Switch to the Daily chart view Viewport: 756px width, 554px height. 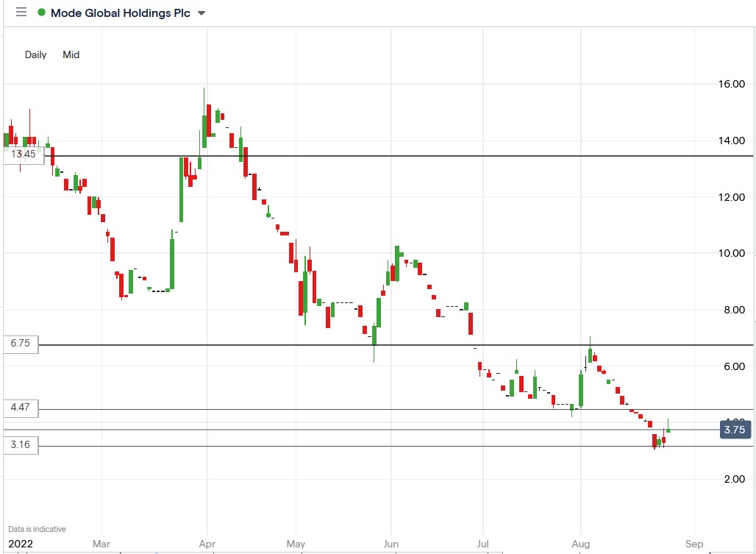point(35,54)
